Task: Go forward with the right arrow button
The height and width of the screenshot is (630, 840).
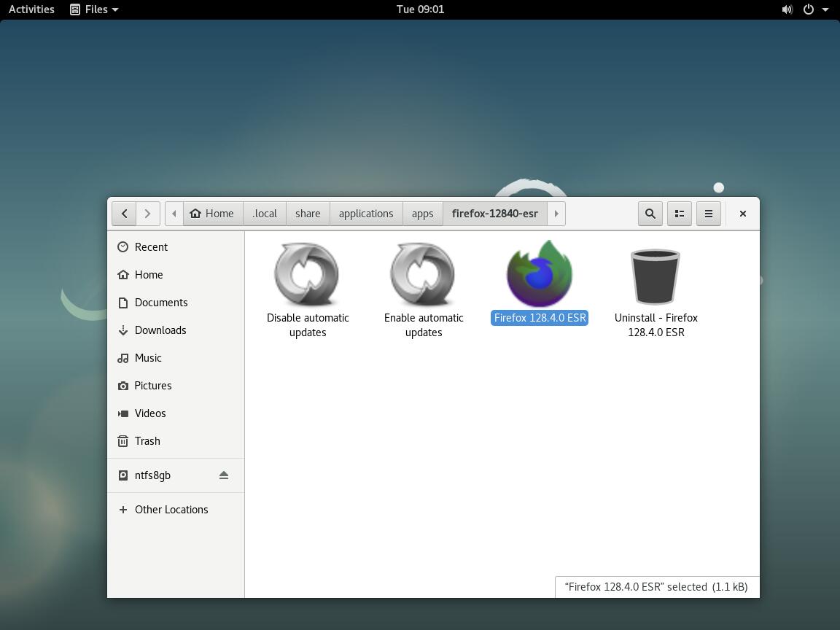Action: coord(148,214)
